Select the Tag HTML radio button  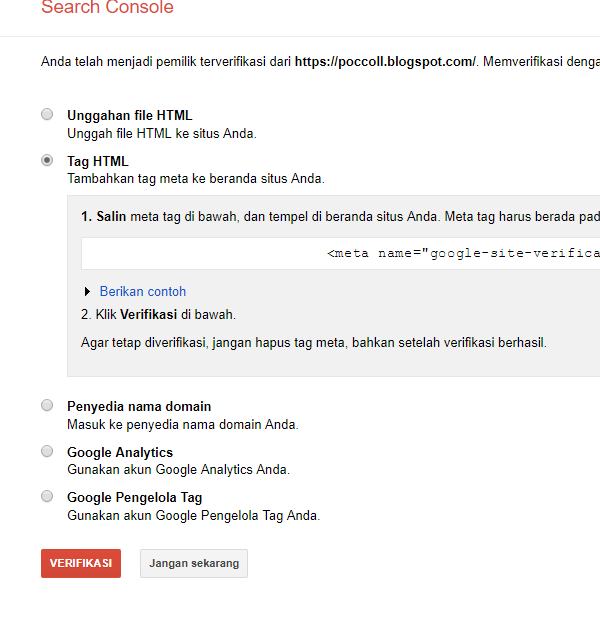tap(47, 161)
